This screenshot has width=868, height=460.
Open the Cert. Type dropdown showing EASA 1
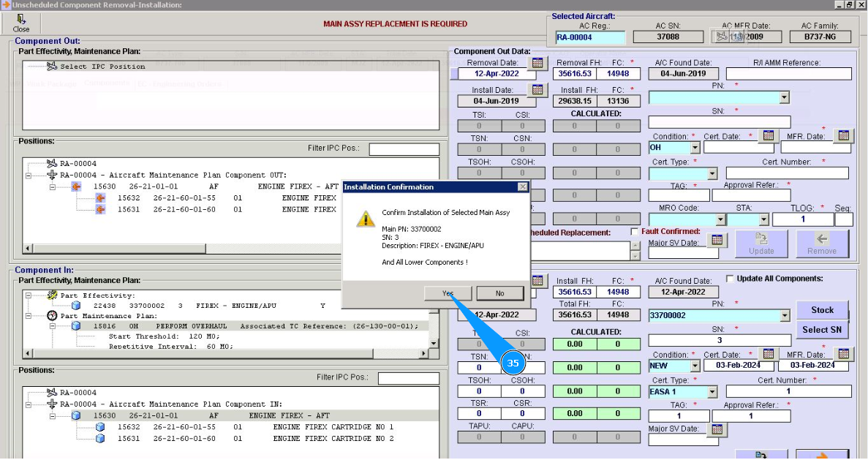(x=712, y=392)
